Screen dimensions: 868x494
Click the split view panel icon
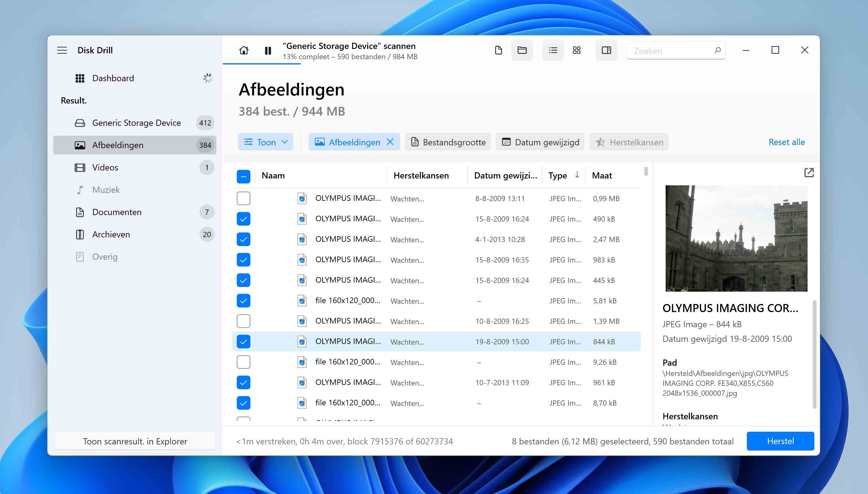point(607,50)
